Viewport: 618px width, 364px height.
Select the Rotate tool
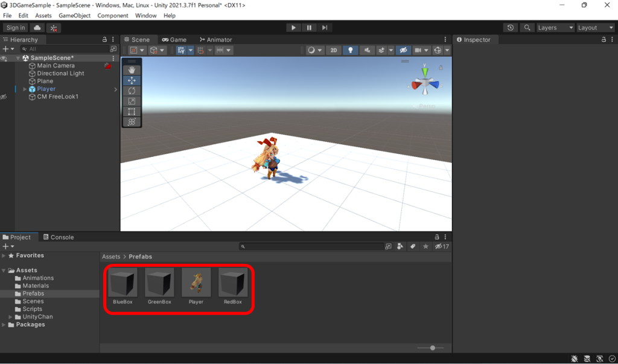click(132, 91)
